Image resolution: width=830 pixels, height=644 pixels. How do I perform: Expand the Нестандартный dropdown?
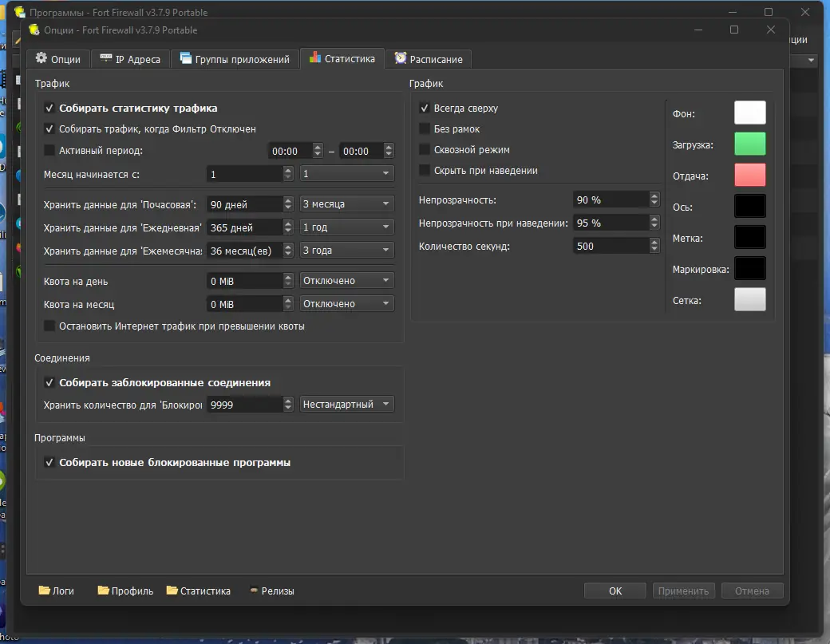[x=346, y=405]
